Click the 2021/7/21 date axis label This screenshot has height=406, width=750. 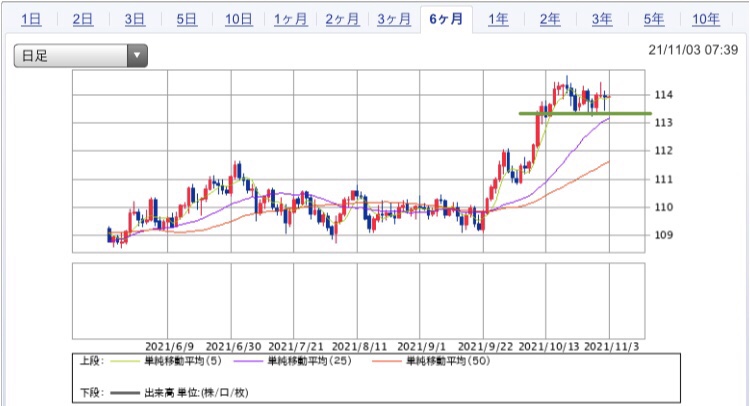296,347
